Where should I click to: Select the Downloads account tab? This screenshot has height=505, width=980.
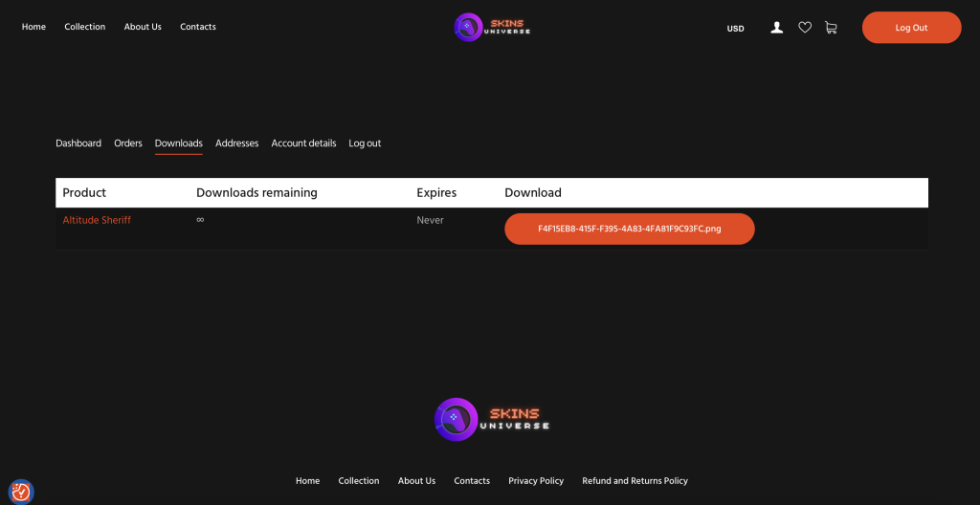pos(179,143)
